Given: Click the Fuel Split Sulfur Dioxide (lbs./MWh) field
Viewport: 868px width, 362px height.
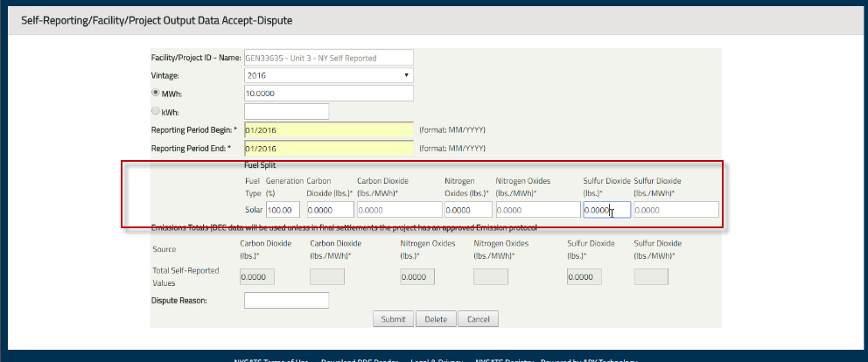Looking at the screenshot, I should (675, 210).
